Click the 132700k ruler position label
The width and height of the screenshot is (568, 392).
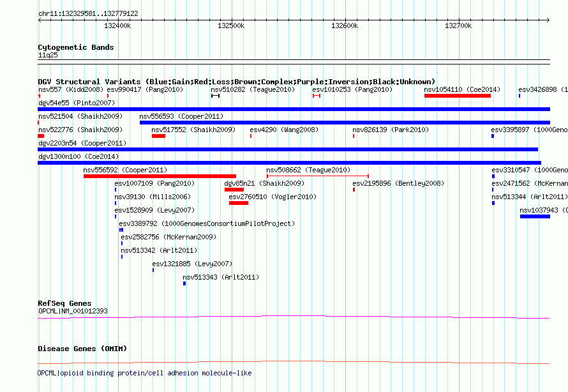pyautogui.click(x=458, y=26)
